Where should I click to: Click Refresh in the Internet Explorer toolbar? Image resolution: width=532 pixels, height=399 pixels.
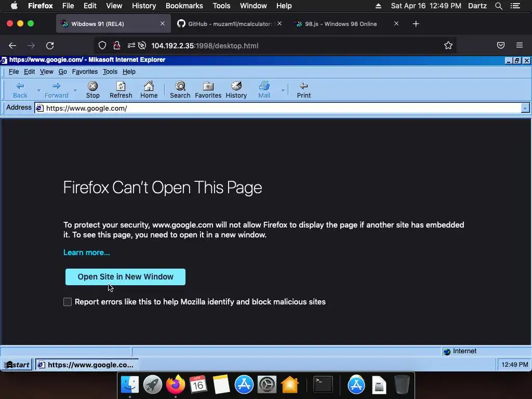click(121, 90)
